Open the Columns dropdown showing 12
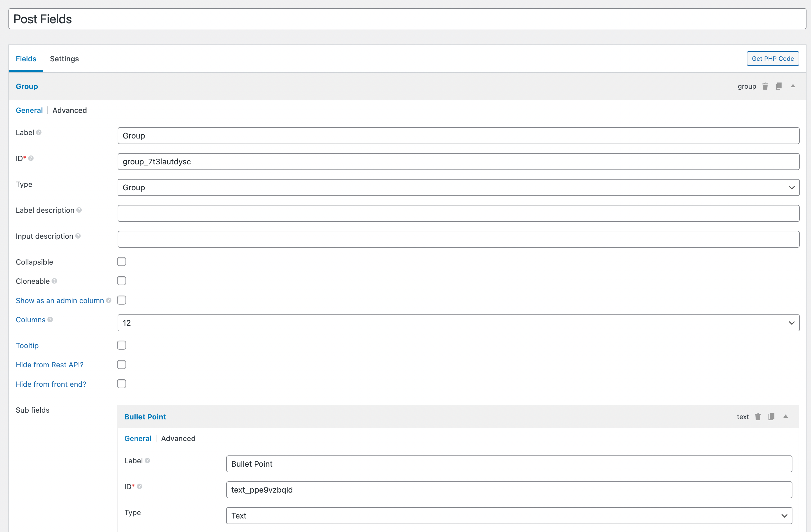This screenshot has height=532, width=811. point(458,323)
